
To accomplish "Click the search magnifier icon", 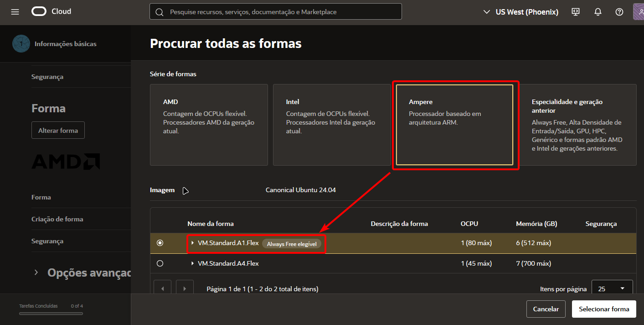I will pos(160,12).
